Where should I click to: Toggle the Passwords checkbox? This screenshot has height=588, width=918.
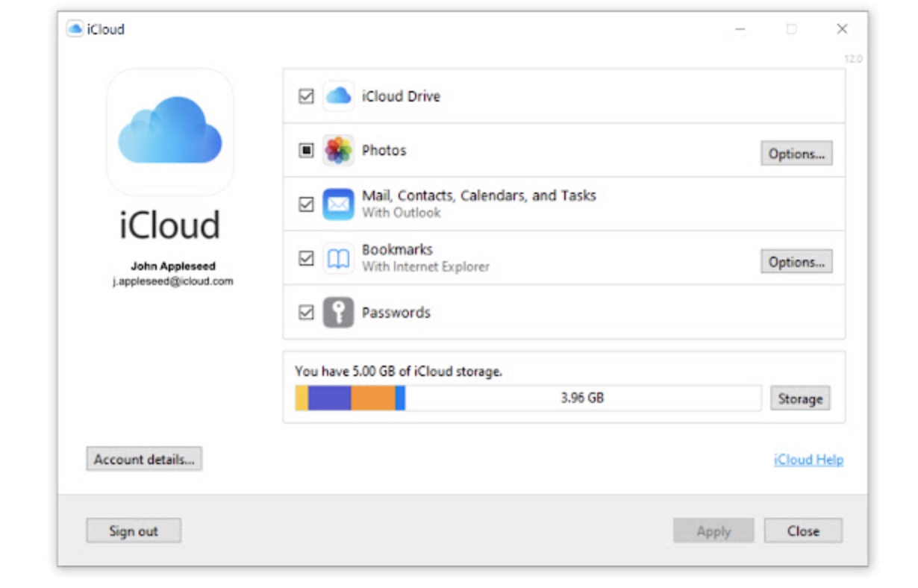coord(306,313)
